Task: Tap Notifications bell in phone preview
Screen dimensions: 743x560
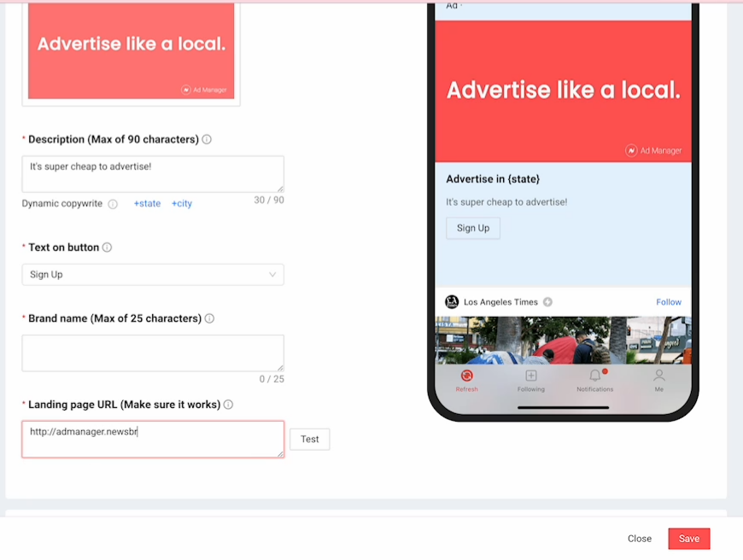Action: [x=595, y=376]
